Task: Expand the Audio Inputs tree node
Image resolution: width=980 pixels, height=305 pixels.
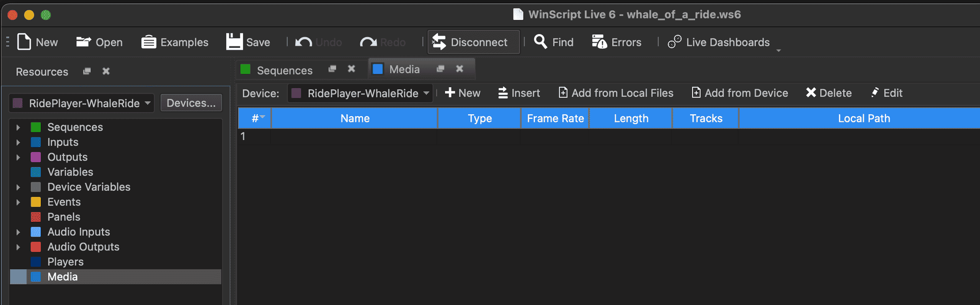Action: click(18, 232)
